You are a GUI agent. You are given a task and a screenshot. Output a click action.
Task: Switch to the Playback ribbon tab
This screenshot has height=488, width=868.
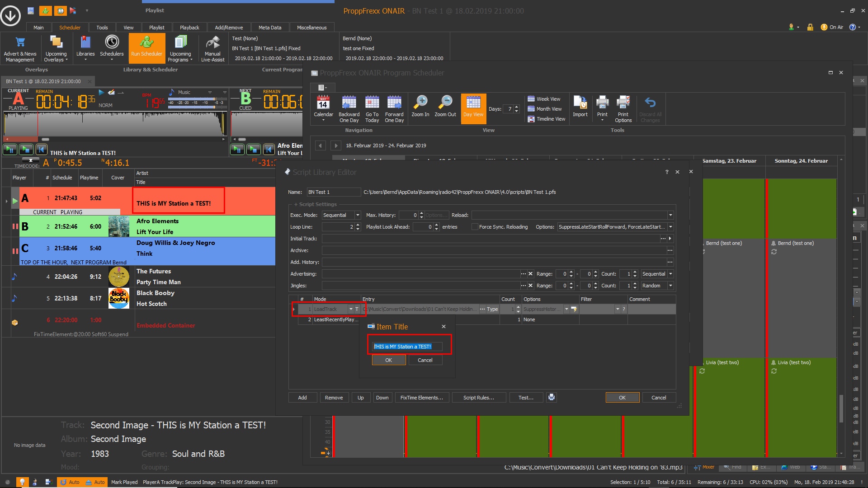tap(189, 28)
